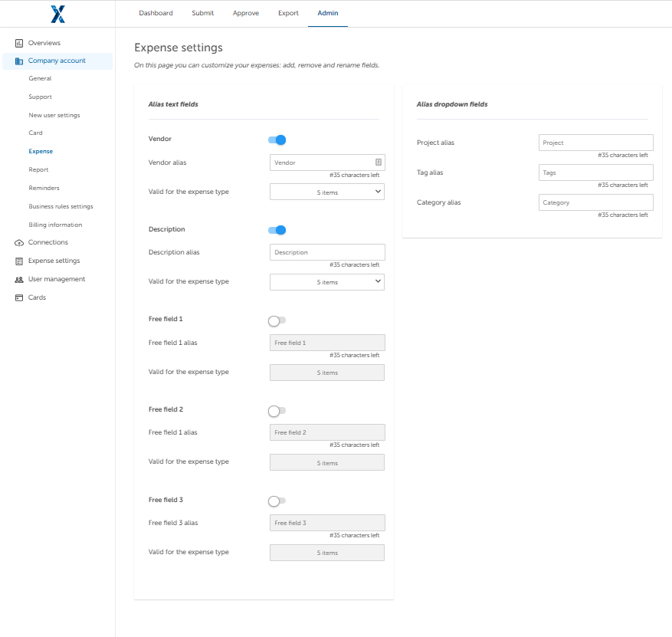Switch to the Dashboard tab
The width and height of the screenshot is (672, 637).
[x=156, y=13]
